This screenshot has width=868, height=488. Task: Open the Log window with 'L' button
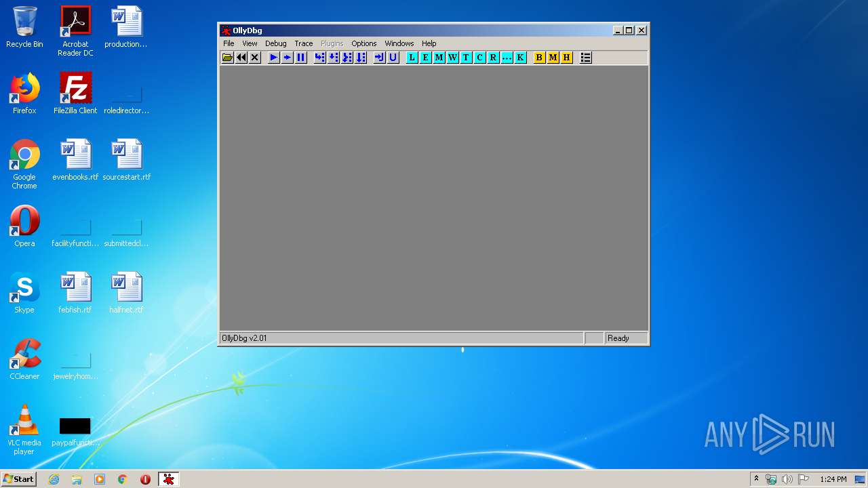point(412,58)
